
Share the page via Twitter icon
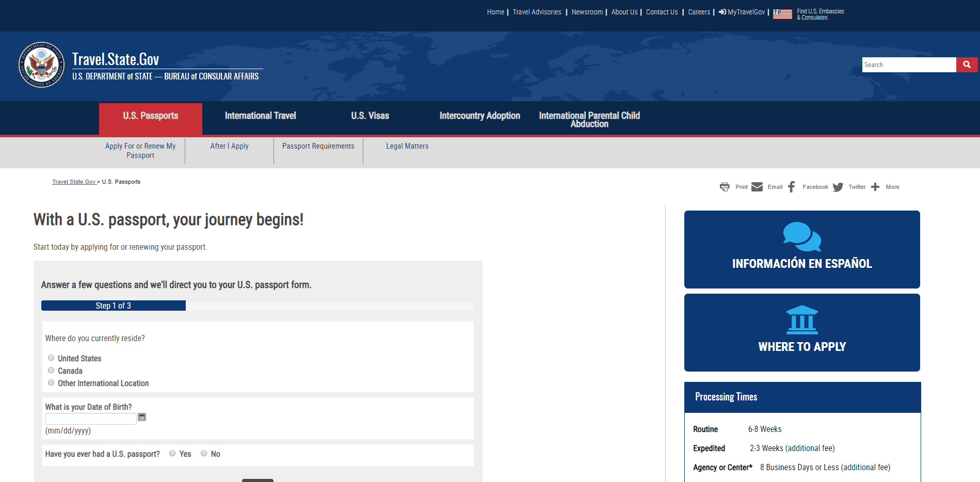(838, 186)
